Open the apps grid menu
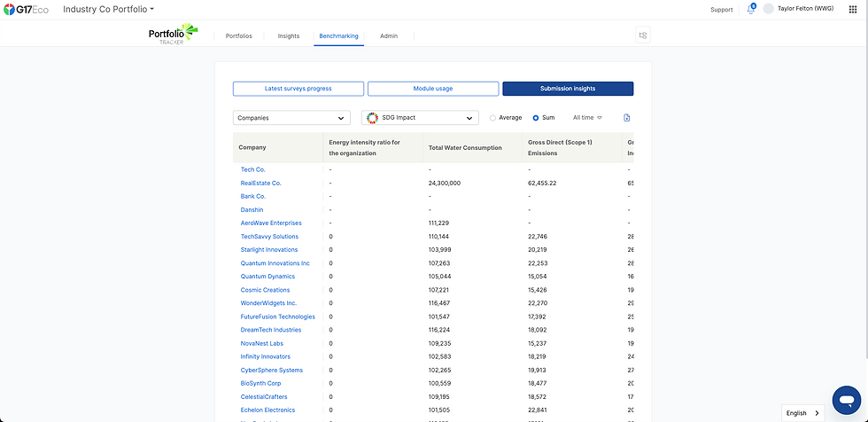 tap(852, 9)
